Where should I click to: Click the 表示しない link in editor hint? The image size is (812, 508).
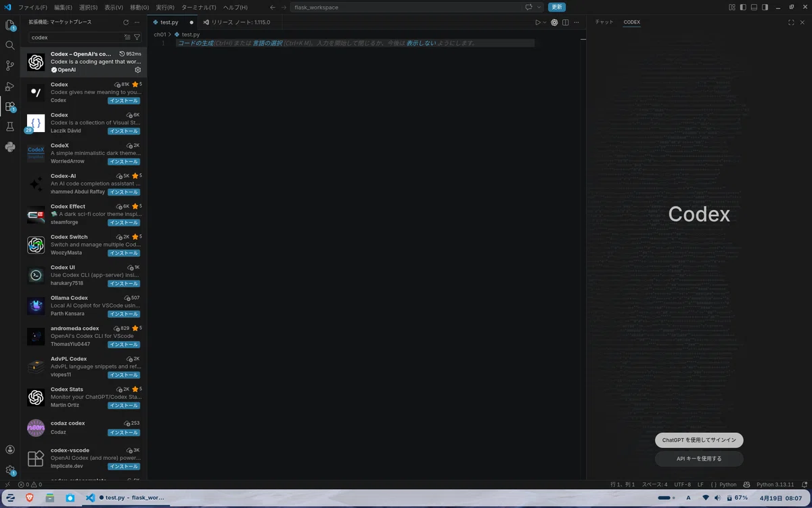(x=421, y=43)
